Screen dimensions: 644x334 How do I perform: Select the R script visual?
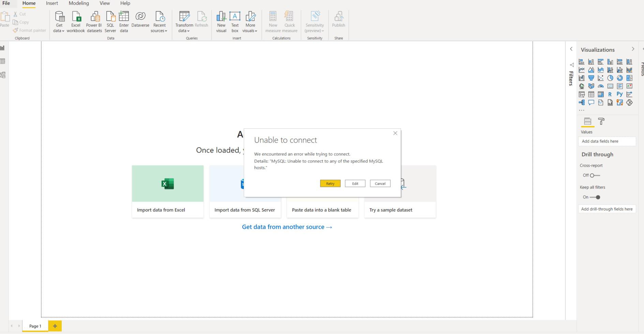pos(610,94)
